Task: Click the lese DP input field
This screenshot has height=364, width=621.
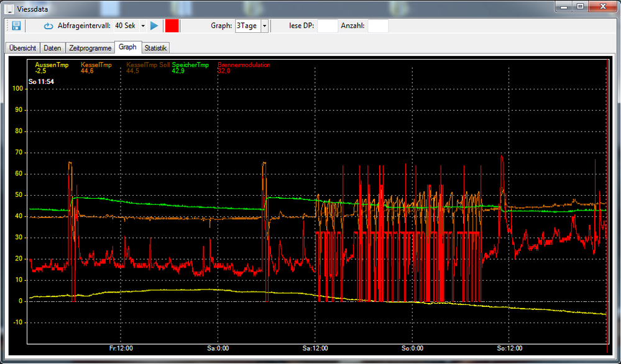Action: 328,26
